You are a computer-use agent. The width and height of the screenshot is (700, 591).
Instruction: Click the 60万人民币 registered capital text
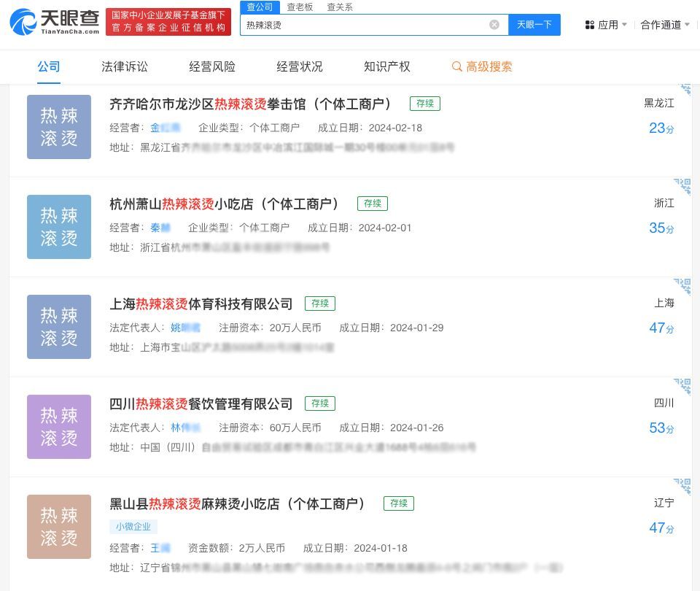tap(295, 428)
